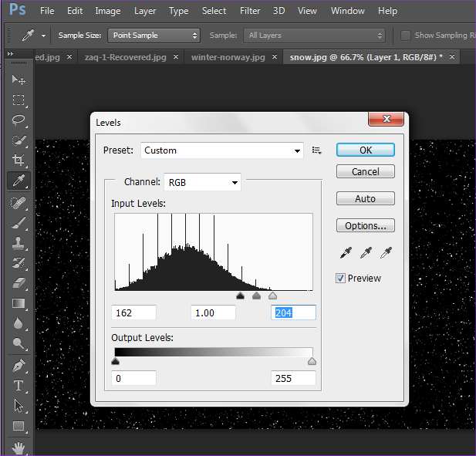Click the white point eyedropper in Levels
This screenshot has height=456, width=476.
387,253
